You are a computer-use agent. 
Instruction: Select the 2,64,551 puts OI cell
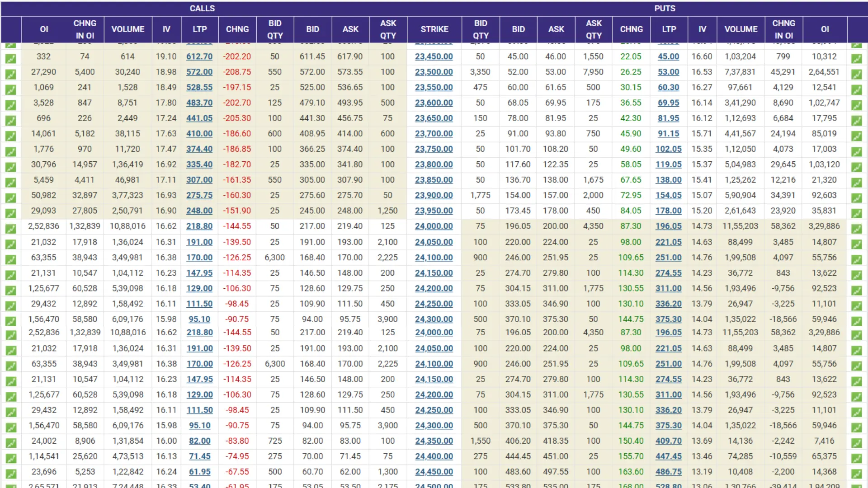tap(824, 72)
